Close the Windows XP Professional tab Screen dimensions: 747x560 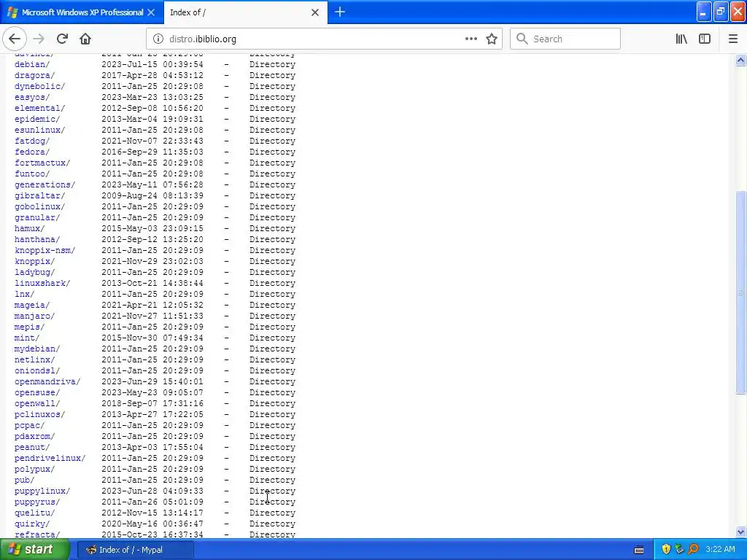[151, 12]
